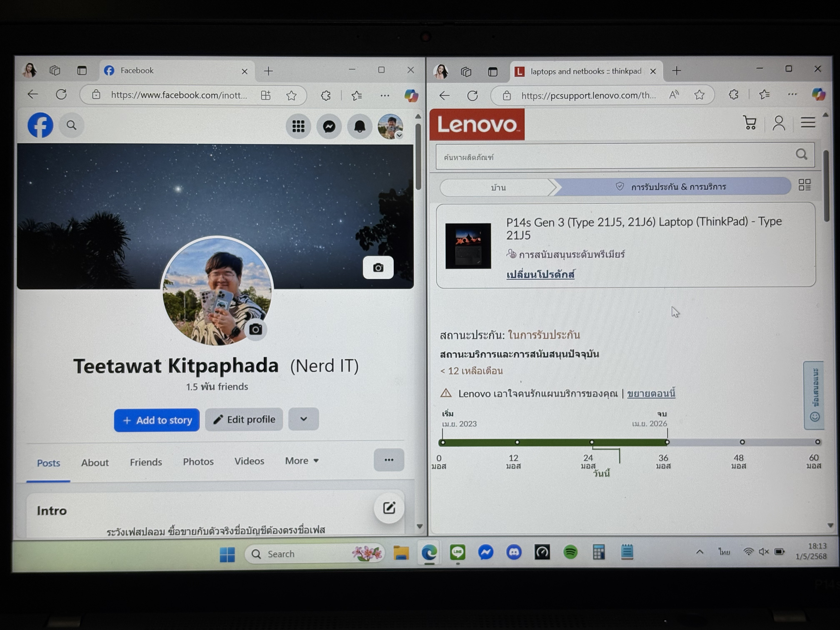
Task: Click ThinkPad P14s product thumbnail
Action: click(x=468, y=246)
